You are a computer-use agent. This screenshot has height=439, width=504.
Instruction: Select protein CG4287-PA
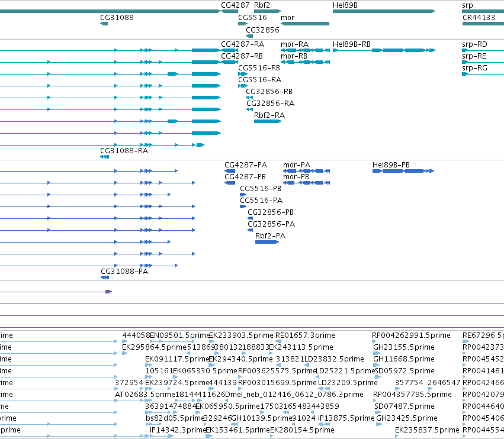[246, 164]
